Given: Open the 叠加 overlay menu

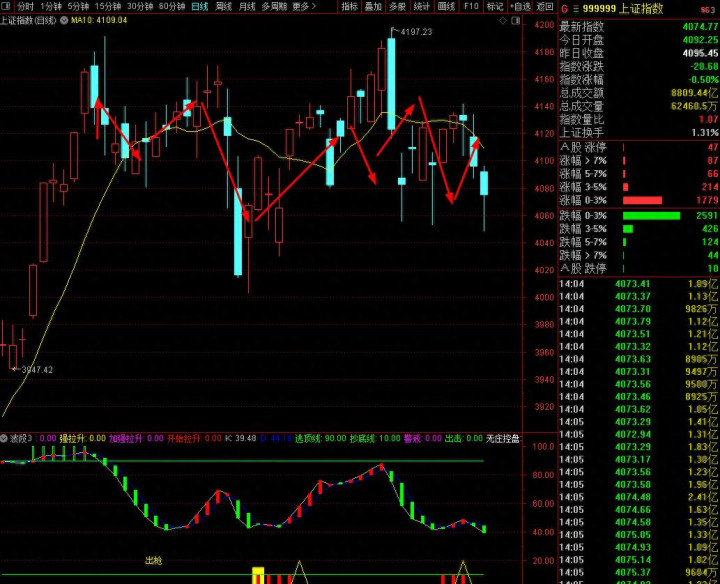Looking at the screenshot, I should tap(373, 6).
